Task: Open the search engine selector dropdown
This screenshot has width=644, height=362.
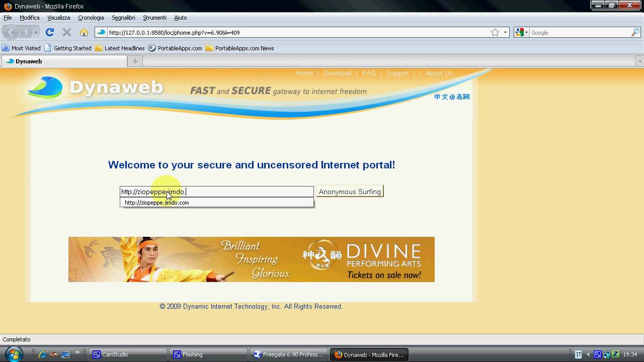Action: coord(521,32)
